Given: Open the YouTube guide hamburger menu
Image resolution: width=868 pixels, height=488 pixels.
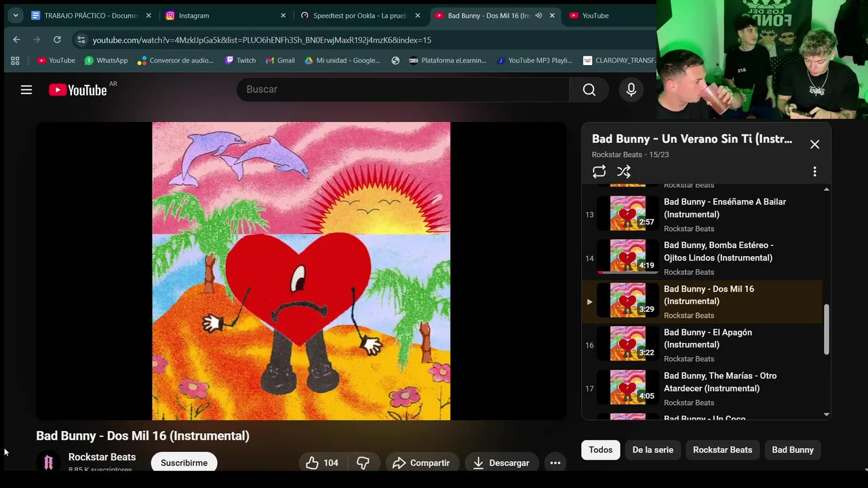Looking at the screenshot, I should pyautogui.click(x=26, y=89).
